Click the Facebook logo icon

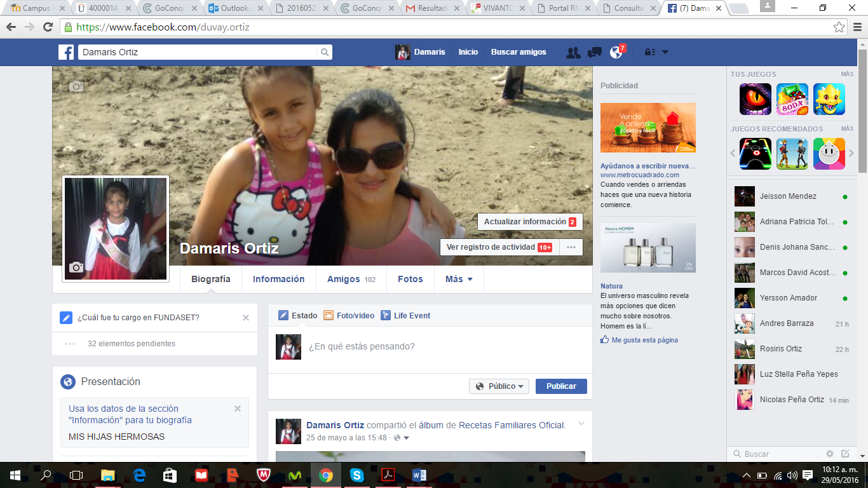66,52
